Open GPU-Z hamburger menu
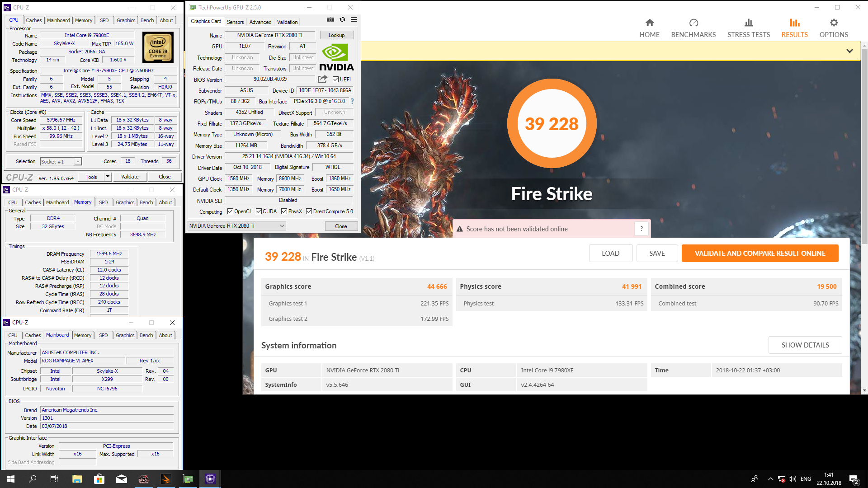 pyautogui.click(x=354, y=19)
